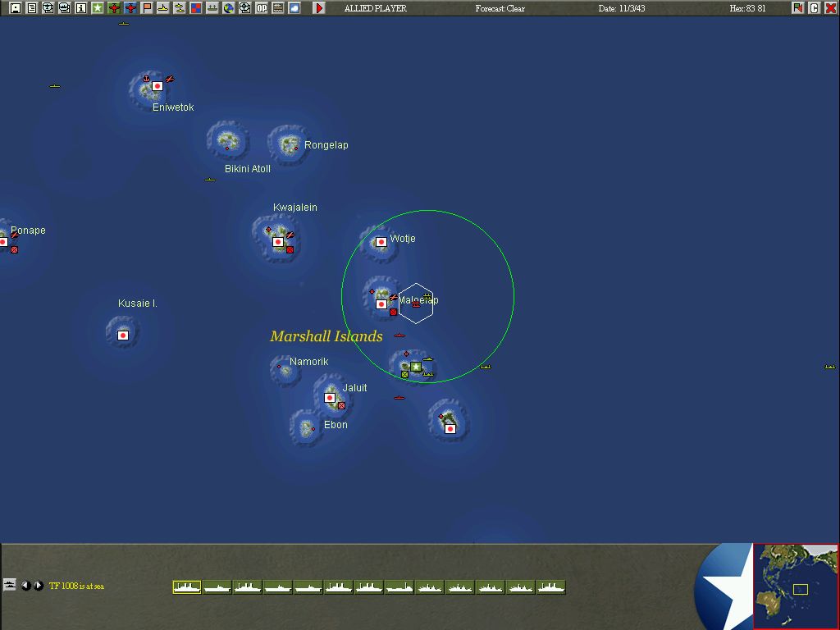Click the striped list toolbar icon

tap(278, 8)
